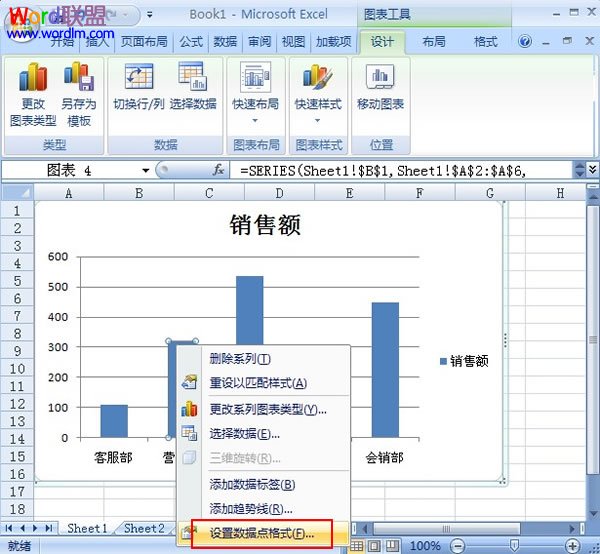Switch to the 视图 ribbon tab
The image size is (600, 554).
coord(293,41)
